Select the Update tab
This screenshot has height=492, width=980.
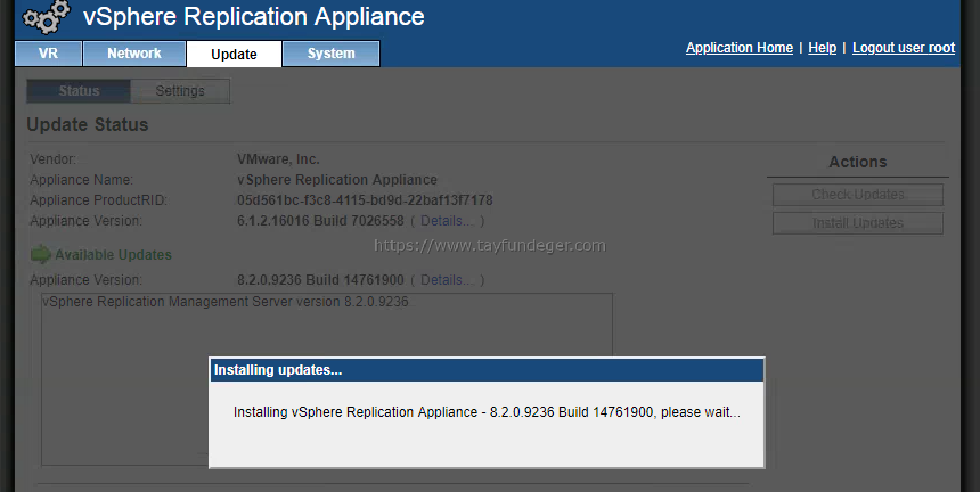234,54
